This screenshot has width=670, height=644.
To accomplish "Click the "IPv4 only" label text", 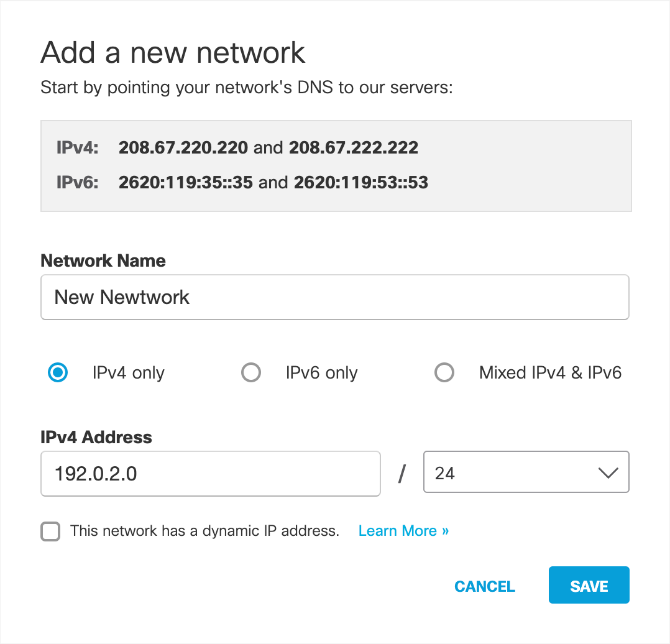I will 128,372.
